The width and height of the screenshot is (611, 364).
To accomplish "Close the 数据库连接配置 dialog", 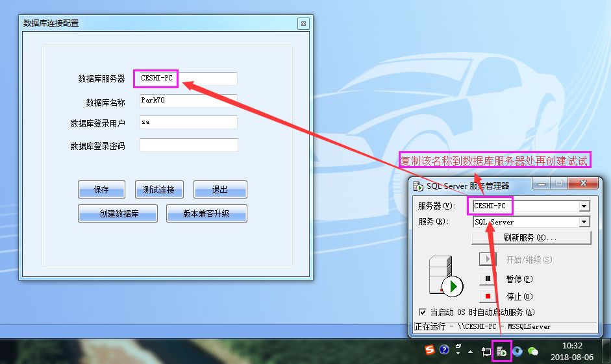I will pyautogui.click(x=303, y=24).
